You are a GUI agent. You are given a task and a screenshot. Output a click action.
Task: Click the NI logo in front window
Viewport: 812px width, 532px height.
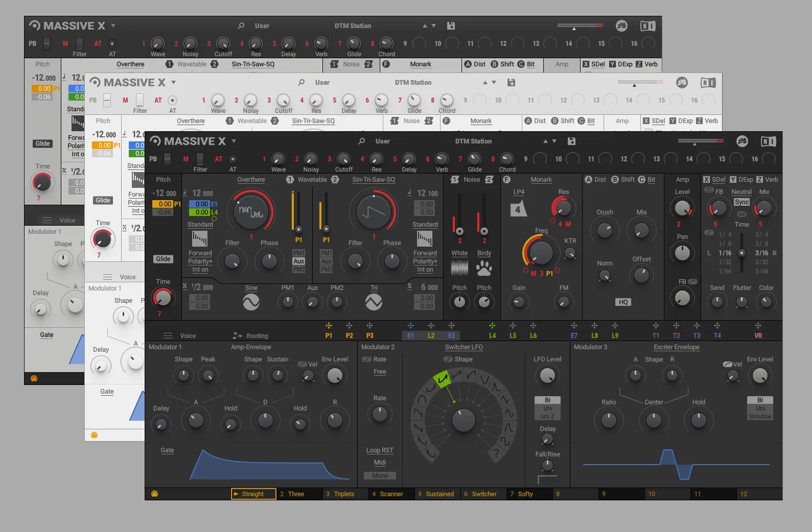pos(769,141)
